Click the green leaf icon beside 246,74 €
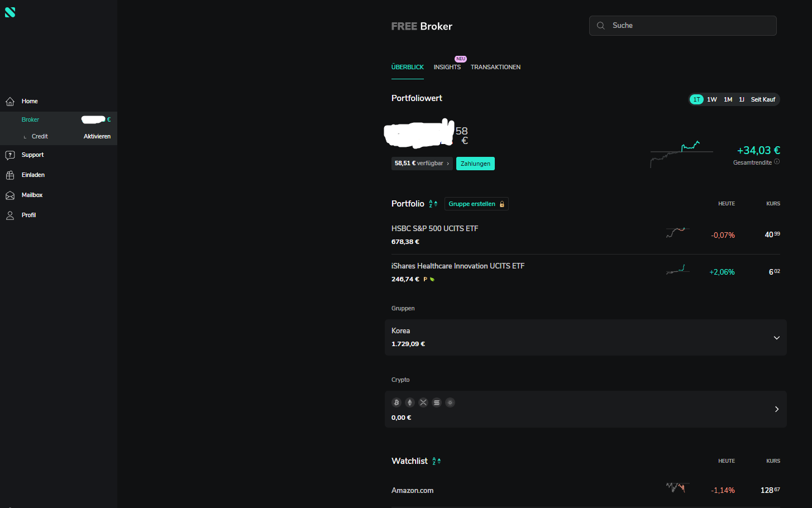The image size is (812, 508). pyautogui.click(x=432, y=279)
